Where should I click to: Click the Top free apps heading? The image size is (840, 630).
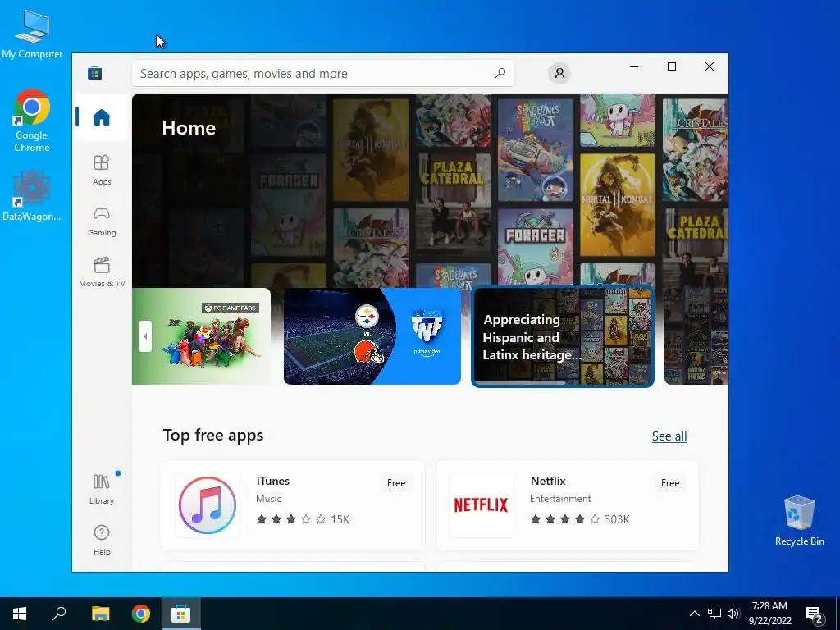click(213, 435)
